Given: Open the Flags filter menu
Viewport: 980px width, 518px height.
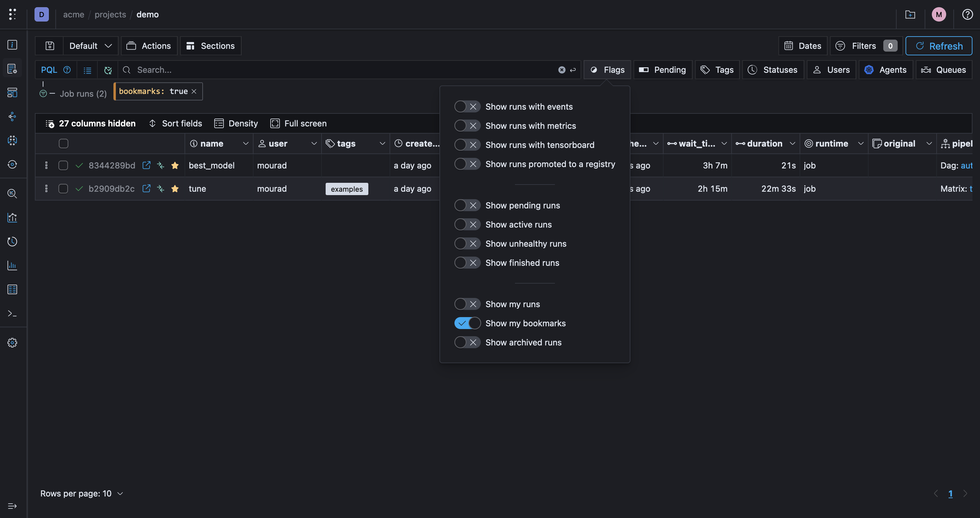Looking at the screenshot, I should (x=607, y=70).
